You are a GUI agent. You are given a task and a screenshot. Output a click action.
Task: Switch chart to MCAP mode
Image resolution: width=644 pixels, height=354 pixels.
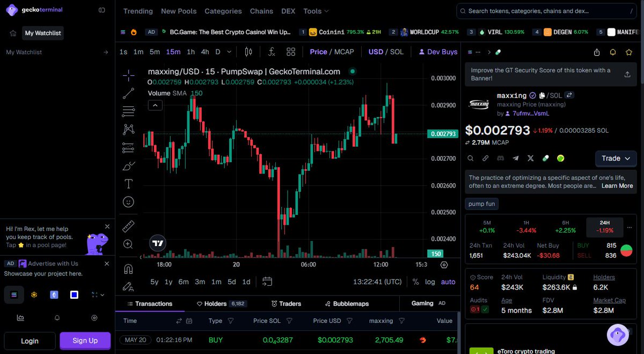point(344,52)
